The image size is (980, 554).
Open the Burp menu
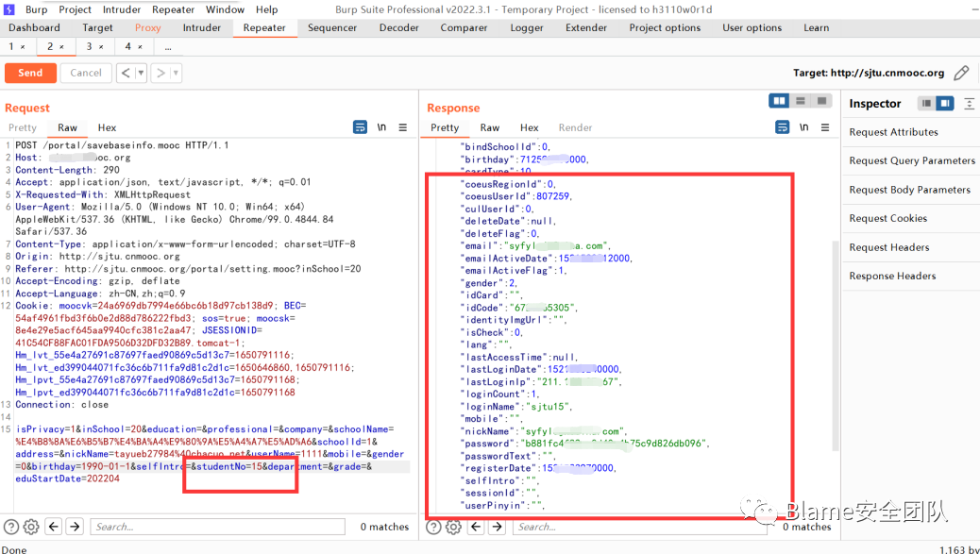36,9
